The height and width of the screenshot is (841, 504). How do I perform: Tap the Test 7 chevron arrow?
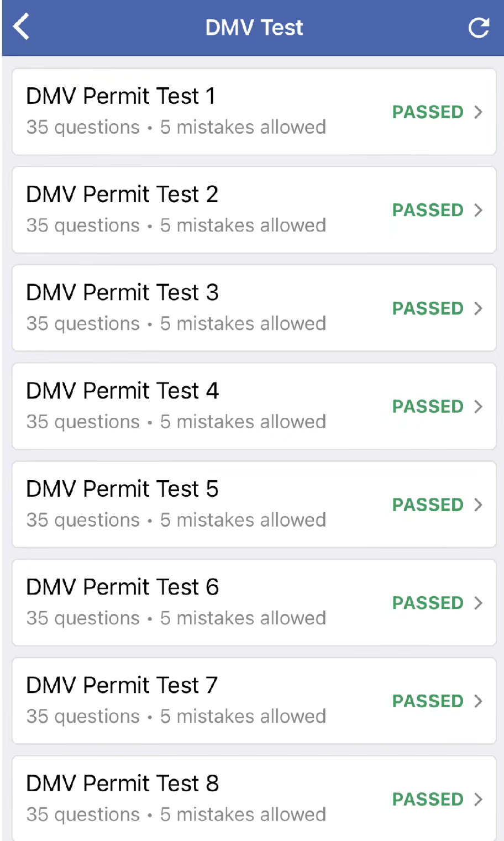click(x=479, y=701)
